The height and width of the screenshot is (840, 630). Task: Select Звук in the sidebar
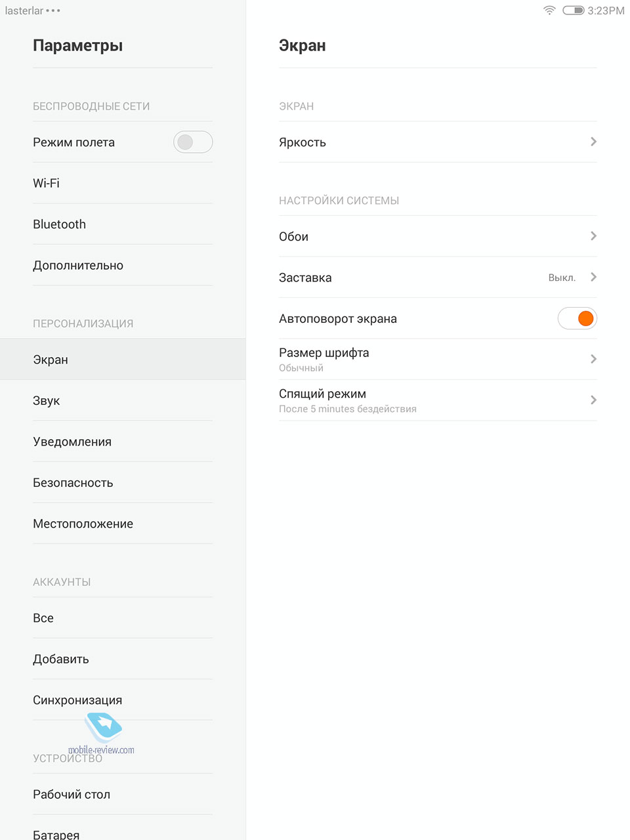123,400
